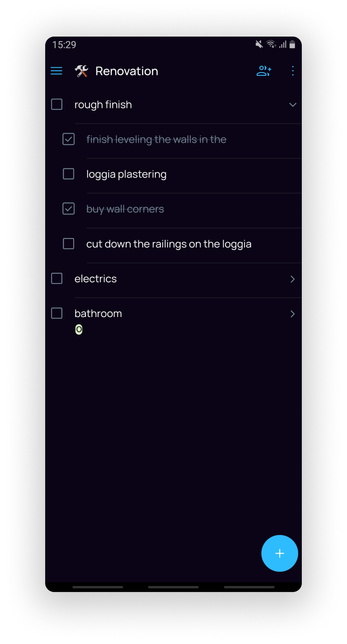This screenshot has height=644, width=347.
Task: Click the add collaborator icon
Action: (x=263, y=71)
